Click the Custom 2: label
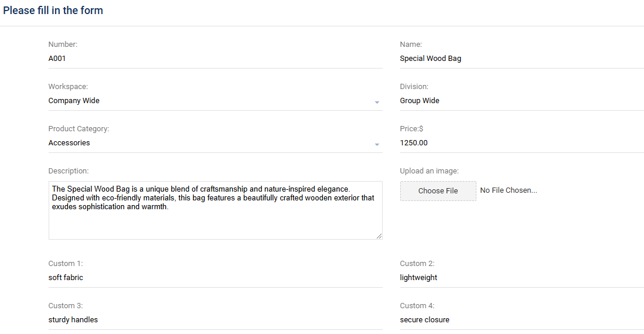Image resolution: width=644 pixels, height=334 pixels. point(417,264)
